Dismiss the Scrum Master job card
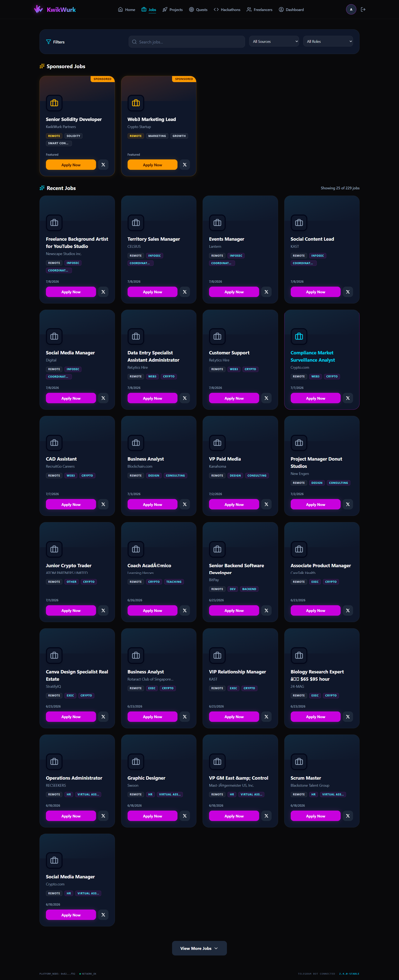 [x=348, y=816]
